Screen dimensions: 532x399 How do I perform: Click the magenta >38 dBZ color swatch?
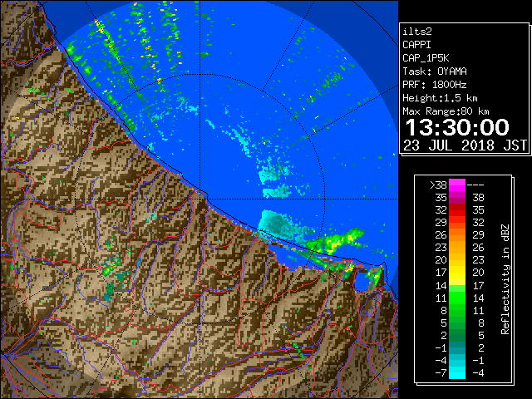point(457,185)
